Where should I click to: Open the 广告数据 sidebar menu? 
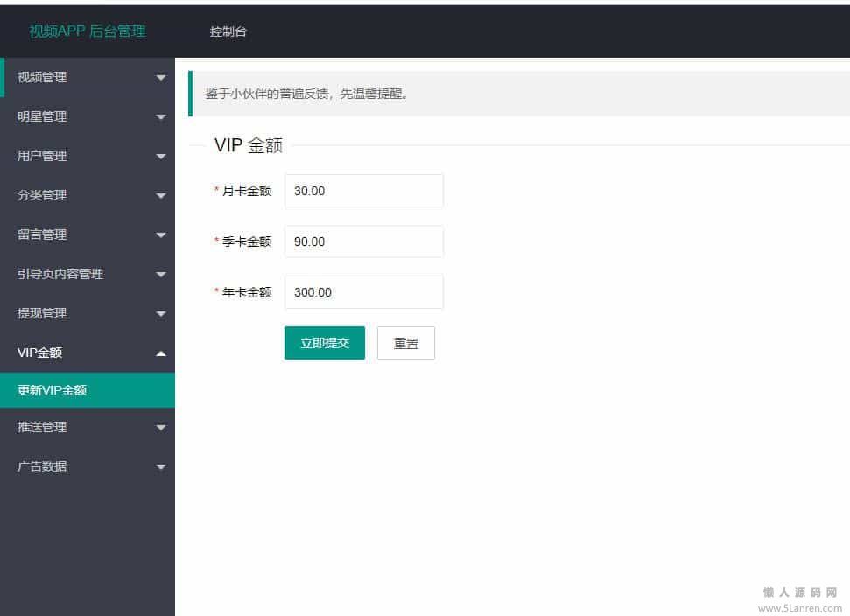point(88,466)
